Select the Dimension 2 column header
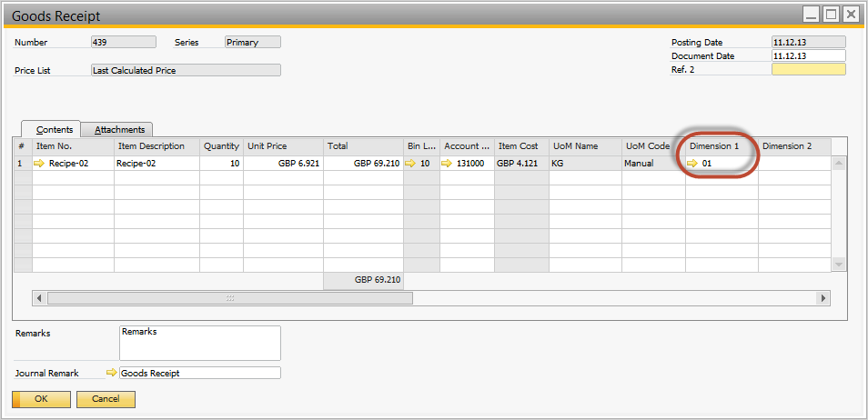Screen dimensions: 868x420 (x=794, y=146)
